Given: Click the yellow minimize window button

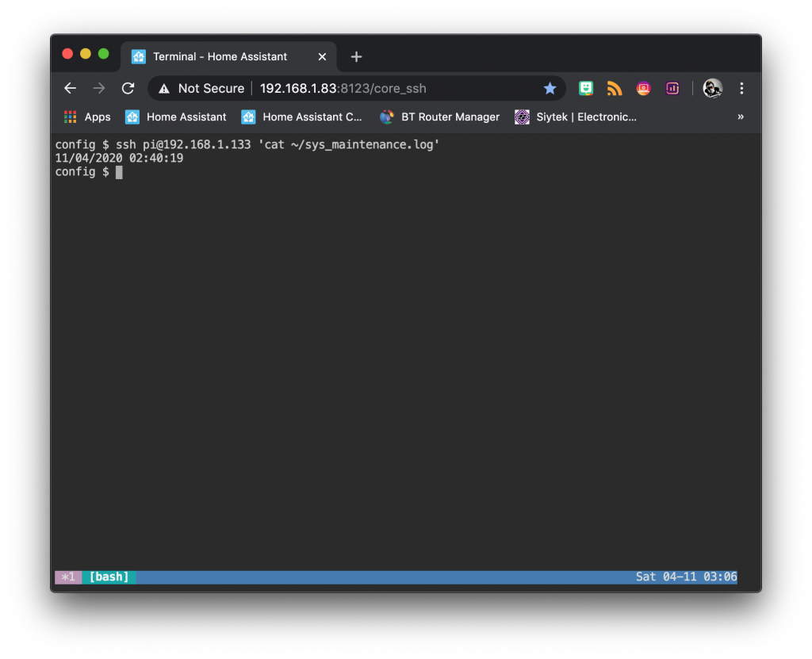Looking at the screenshot, I should pyautogui.click(x=86, y=54).
